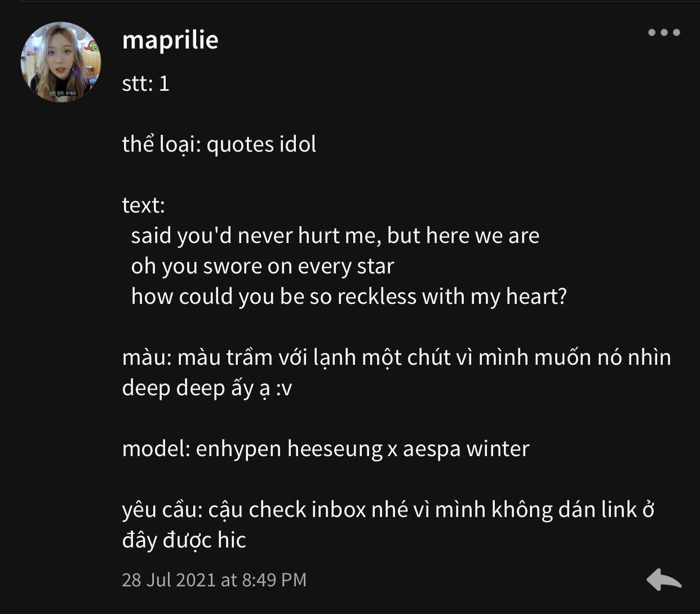Click the "said you'd never hurt me" line
This screenshot has height=614, width=700.
(x=335, y=236)
